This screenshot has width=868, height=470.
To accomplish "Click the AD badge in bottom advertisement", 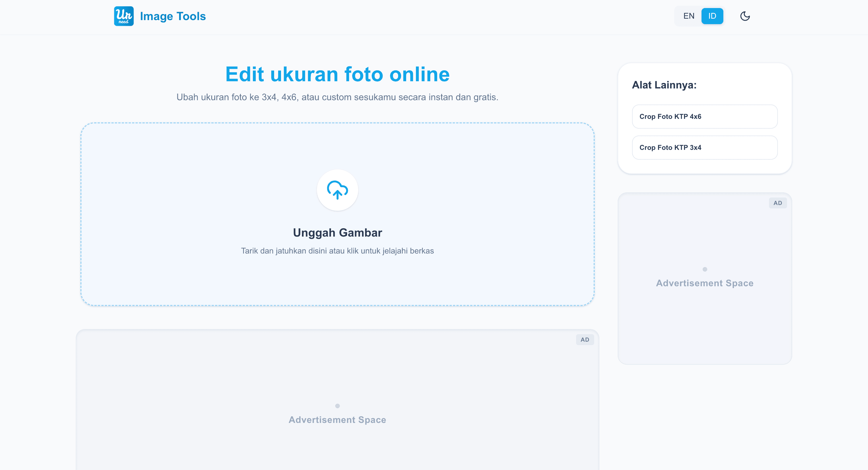I will pyautogui.click(x=585, y=340).
